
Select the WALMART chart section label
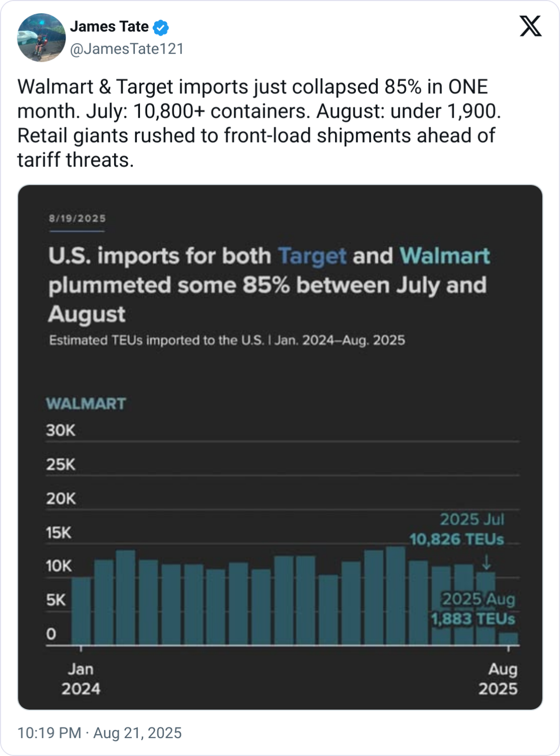click(86, 403)
